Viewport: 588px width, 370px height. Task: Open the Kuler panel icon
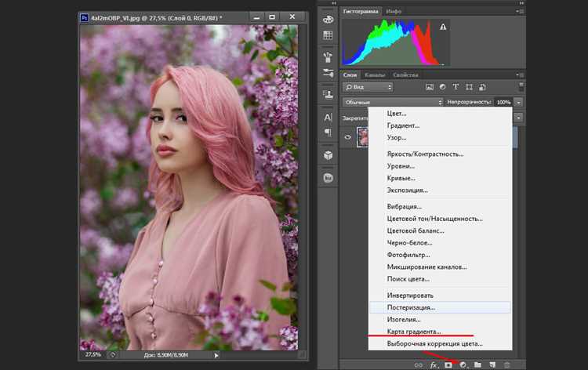point(328,178)
